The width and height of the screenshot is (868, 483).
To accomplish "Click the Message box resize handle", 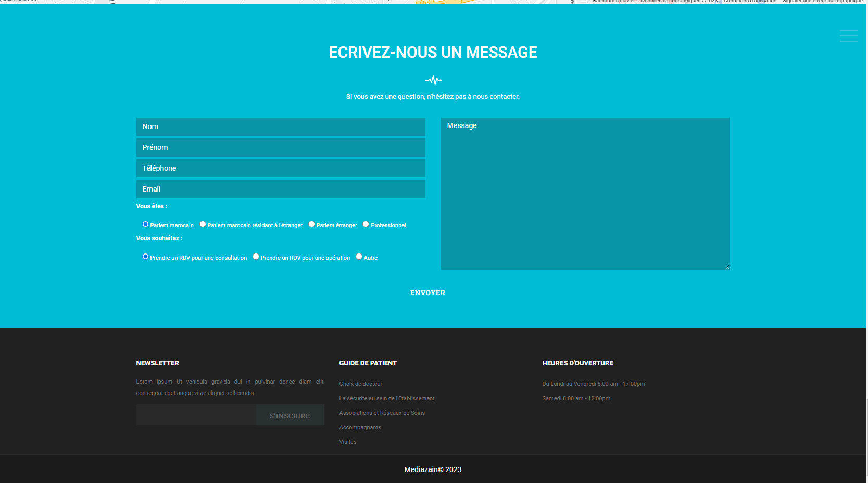I will (x=727, y=267).
